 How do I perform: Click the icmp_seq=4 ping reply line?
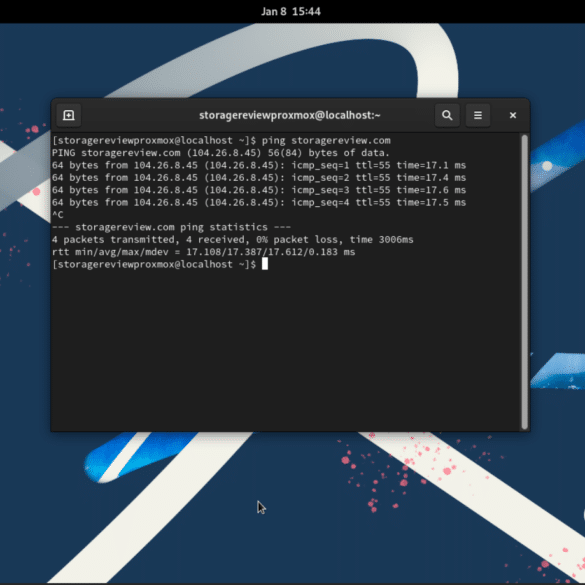(259, 202)
